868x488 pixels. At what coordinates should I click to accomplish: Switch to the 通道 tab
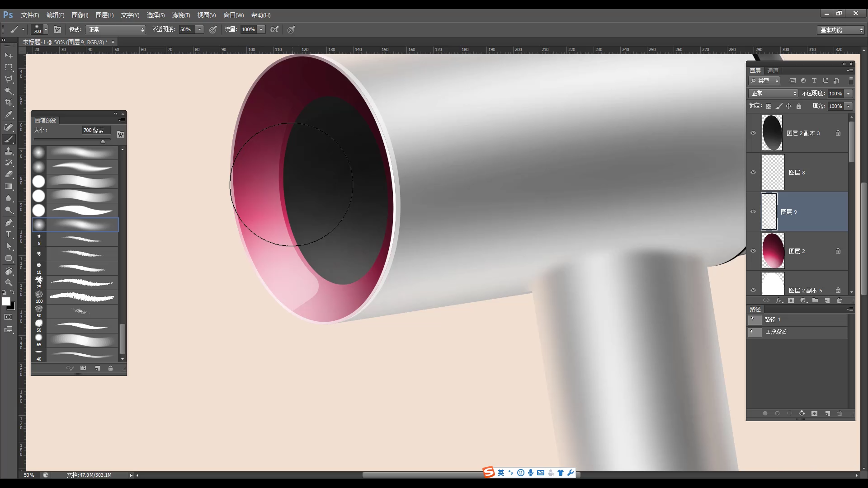pyautogui.click(x=773, y=70)
